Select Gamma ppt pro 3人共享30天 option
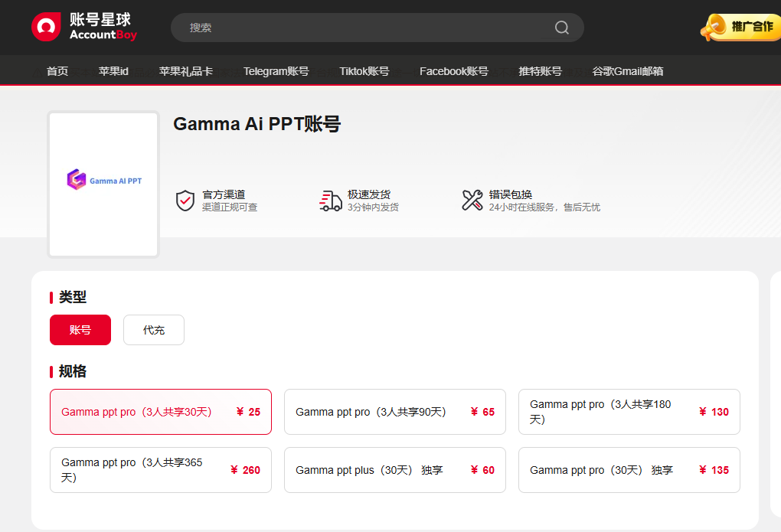Image resolution: width=781 pixels, height=532 pixels. pyautogui.click(x=160, y=412)
